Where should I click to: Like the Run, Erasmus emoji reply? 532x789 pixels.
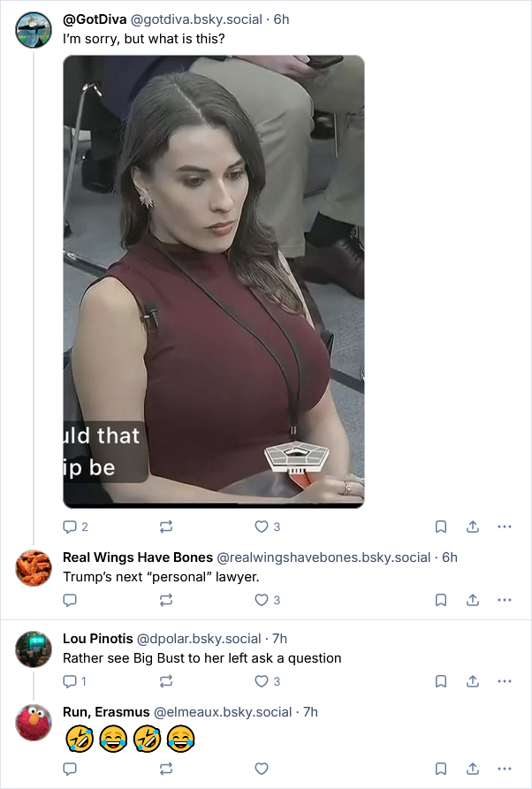pyautogui.click(x=261, y=769)
